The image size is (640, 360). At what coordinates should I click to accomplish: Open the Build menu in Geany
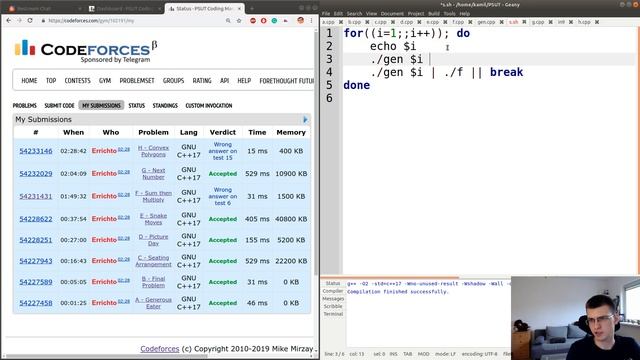click(x=433, y=13)
